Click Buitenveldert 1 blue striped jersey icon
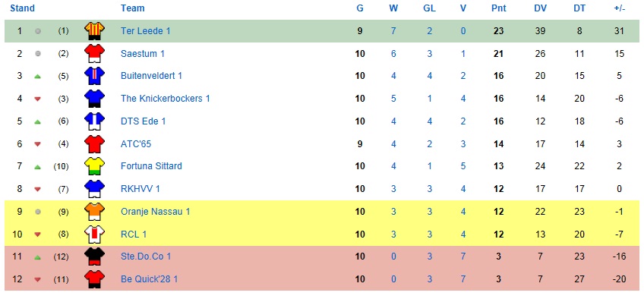644x299 pixels. 94,77
